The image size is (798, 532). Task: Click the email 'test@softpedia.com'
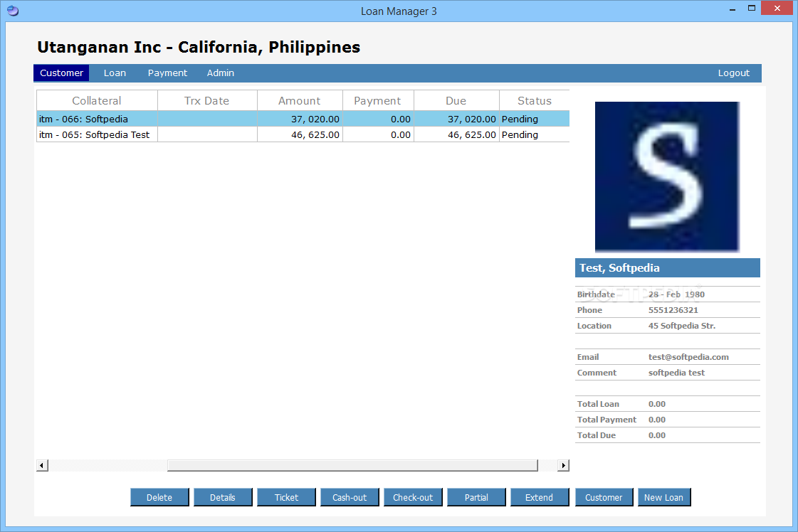[688, 357]
